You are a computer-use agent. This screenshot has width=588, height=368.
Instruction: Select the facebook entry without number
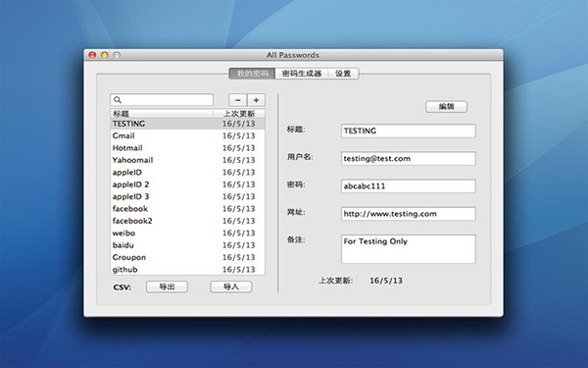[187, 209]
